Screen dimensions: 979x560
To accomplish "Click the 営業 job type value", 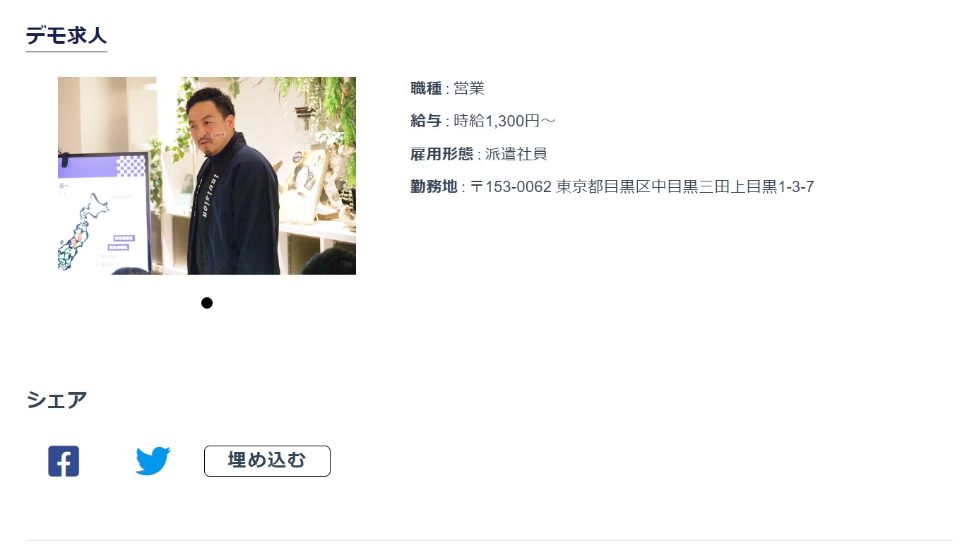I will pyautogui.click(x=469, y=89).
